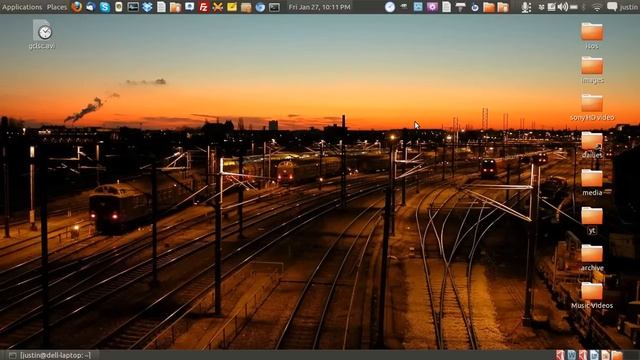Select the isos folder on the desktop
This screenshot has height=360, width=640.
592,36
